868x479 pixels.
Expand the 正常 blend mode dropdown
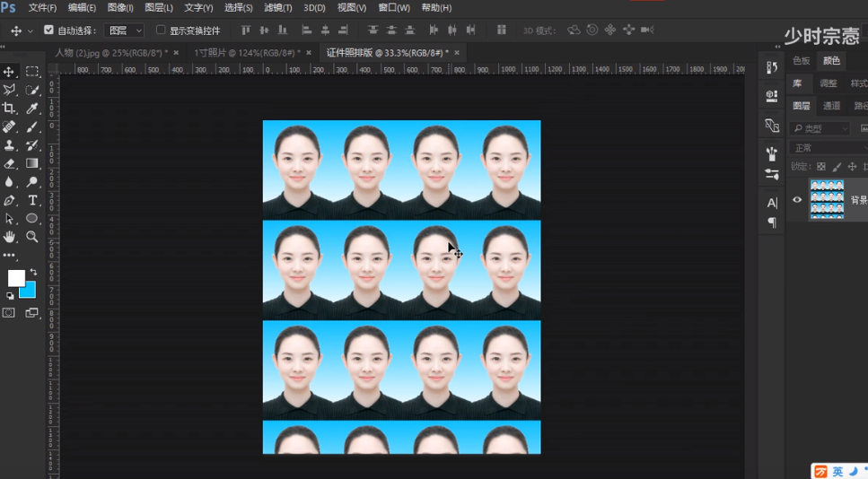click(826, 148)
